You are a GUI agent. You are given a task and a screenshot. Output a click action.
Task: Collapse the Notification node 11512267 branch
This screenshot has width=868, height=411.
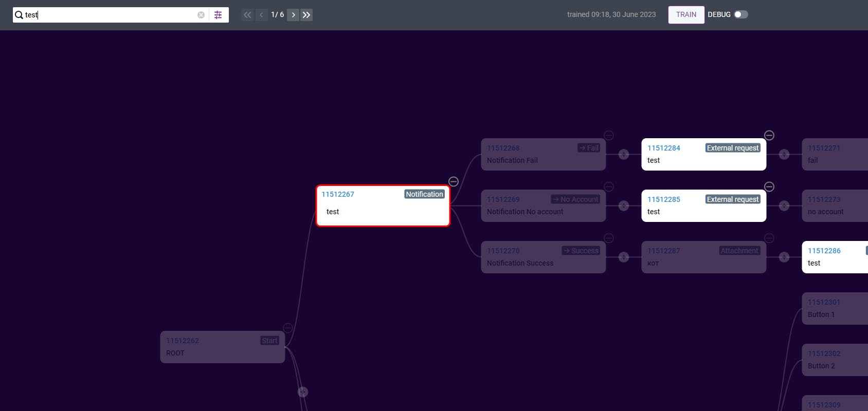click(x=454, y=181)
